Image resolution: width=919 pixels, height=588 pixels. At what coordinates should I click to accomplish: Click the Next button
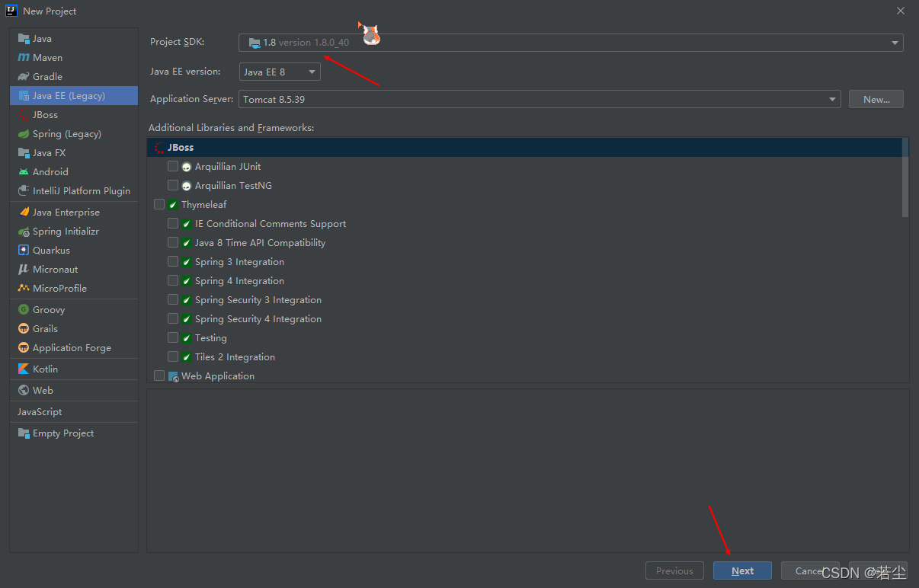tap(742, 570)
